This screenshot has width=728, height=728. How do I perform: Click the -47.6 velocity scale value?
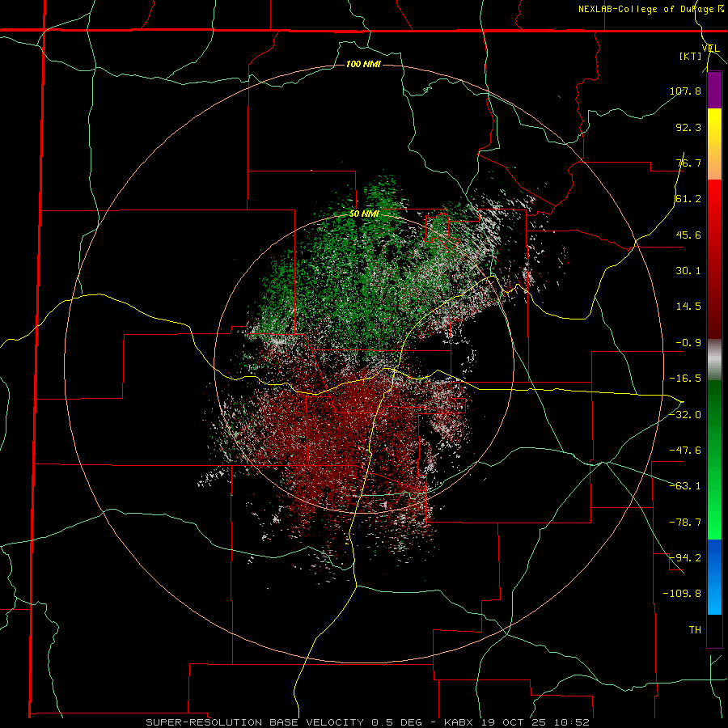pos(685,451)
